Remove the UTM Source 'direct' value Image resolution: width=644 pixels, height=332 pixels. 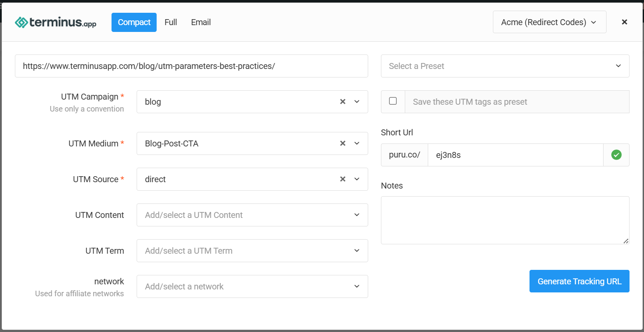(343, 179)
